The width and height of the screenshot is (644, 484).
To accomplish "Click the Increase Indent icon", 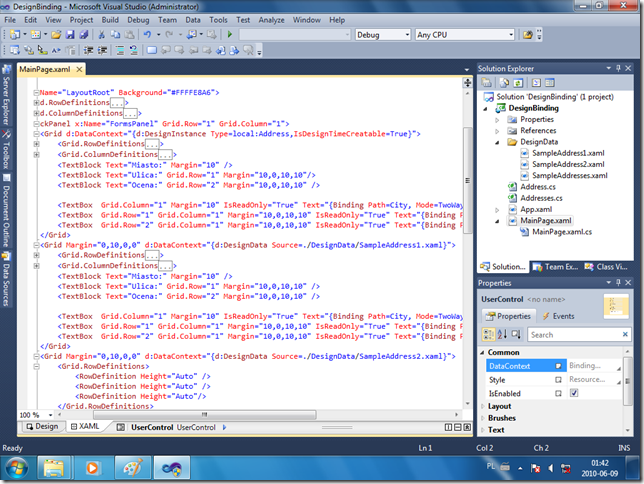I will (102, 51).
